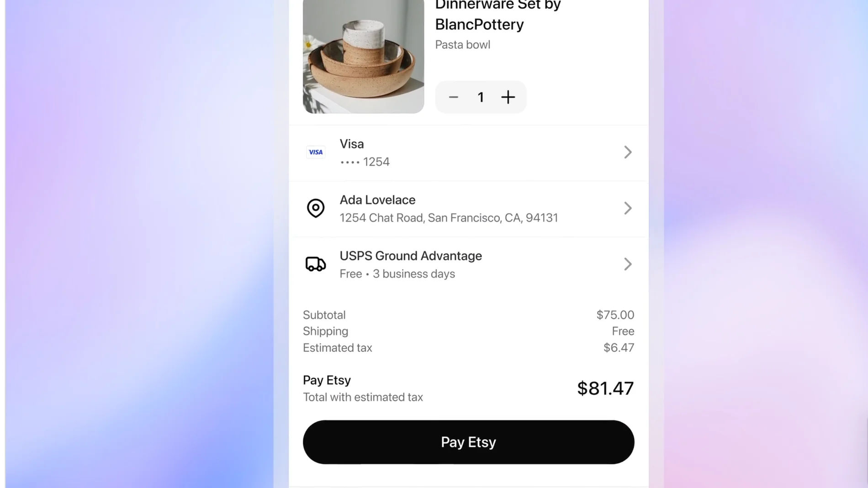Click the minus icon to lower quantity
The width and height of the screenshot is (868, 488).
point(453,97)
